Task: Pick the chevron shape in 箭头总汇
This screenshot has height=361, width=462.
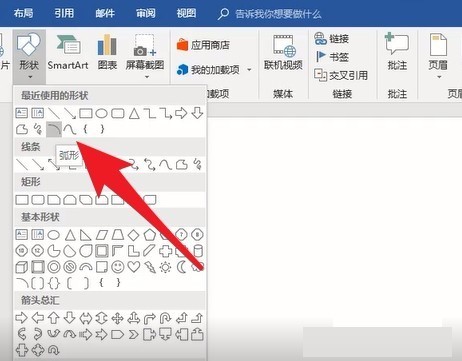Action: [x=134, y=334]
